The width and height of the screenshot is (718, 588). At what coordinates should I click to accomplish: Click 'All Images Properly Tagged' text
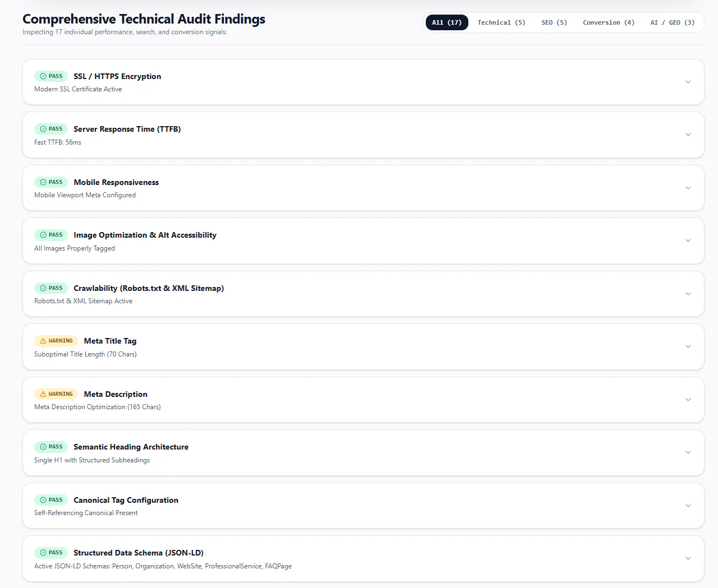[75, 248]
